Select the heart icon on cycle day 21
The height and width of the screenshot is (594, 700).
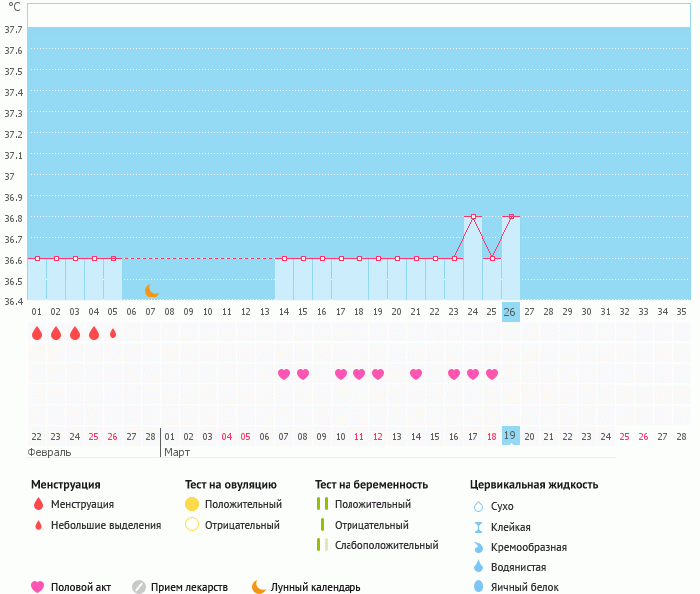pyautogui.click(x=416, y=374)
